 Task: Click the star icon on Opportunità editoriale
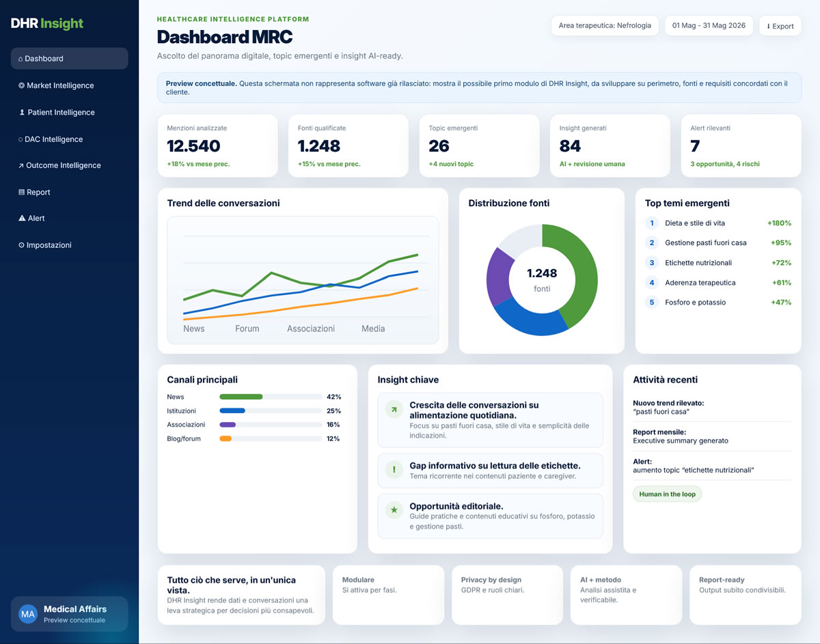[x=394, y=510]
